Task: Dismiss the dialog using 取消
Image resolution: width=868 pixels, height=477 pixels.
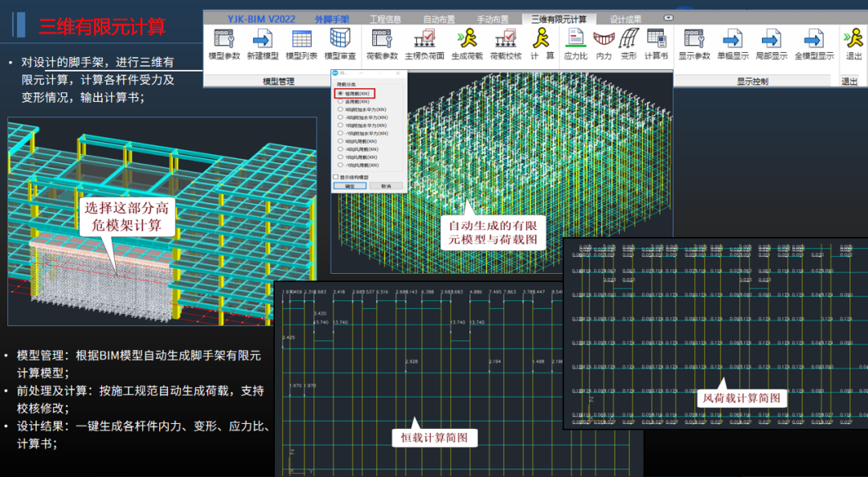Action: pyautogui.click(x=387, y=185)
